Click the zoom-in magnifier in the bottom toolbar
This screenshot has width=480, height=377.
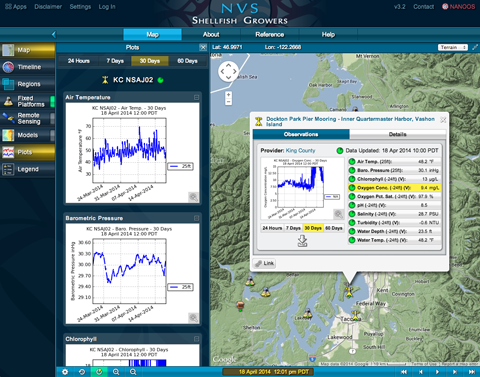click(116, 372)
